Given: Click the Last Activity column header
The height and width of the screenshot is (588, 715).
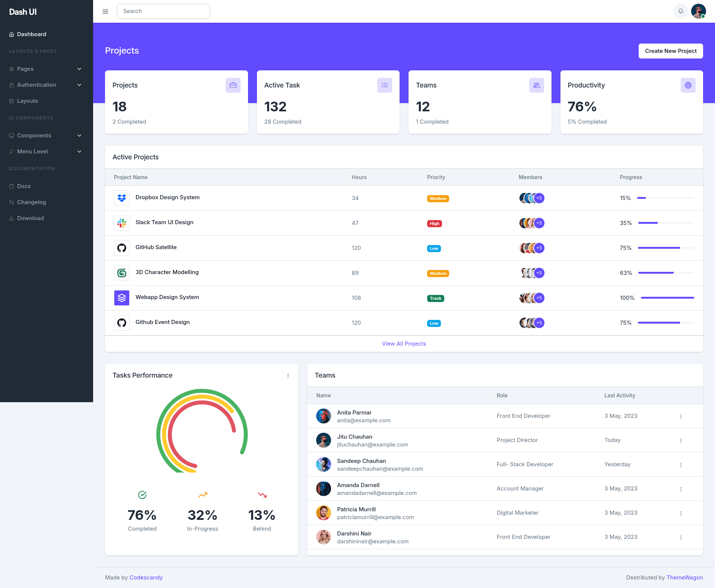Looking at the screenshot, I should pyautogui.click(x=620, y=395).
